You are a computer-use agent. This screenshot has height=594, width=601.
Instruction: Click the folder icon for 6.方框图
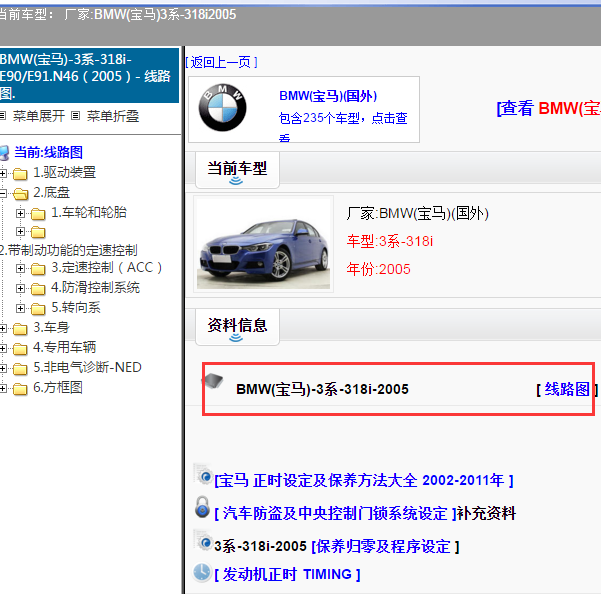[20, 388]
